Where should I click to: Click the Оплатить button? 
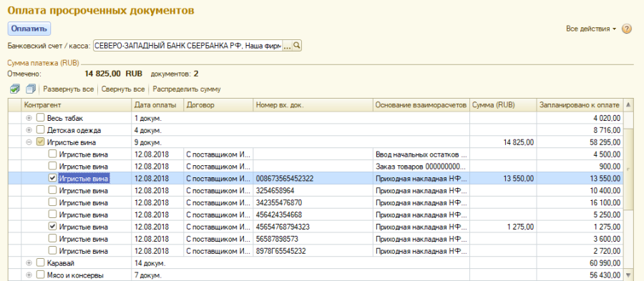pos(29,29)
